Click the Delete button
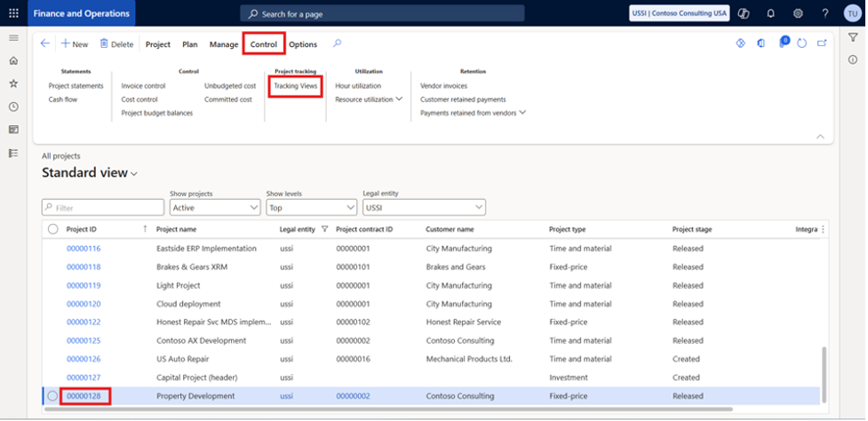Image resolution: width=868 pixels, height=421 pixels. (x=116, y=44)
